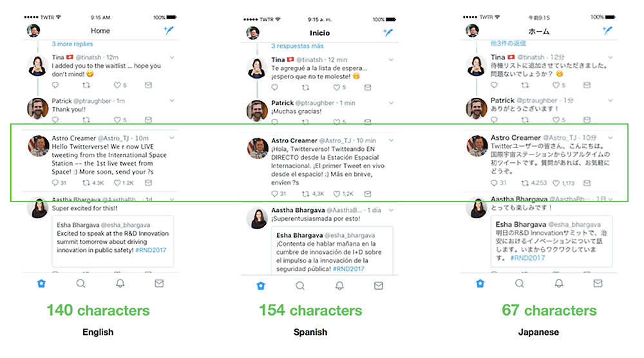This screenshot has width=644, height=358.
Task: Open "3 more replies" link
Action: pos(72,44)
